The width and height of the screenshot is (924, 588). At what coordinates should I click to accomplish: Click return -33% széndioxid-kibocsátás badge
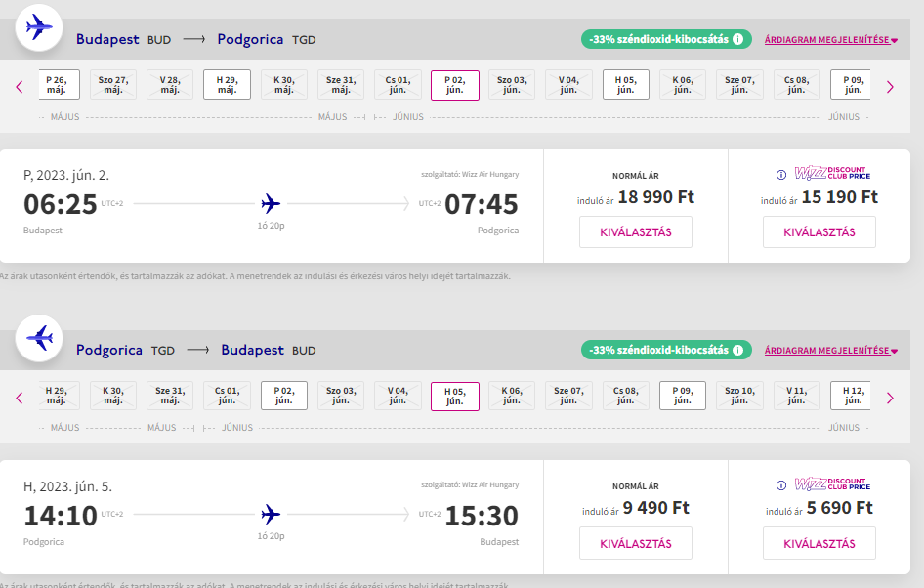click(x=666, y=350)
